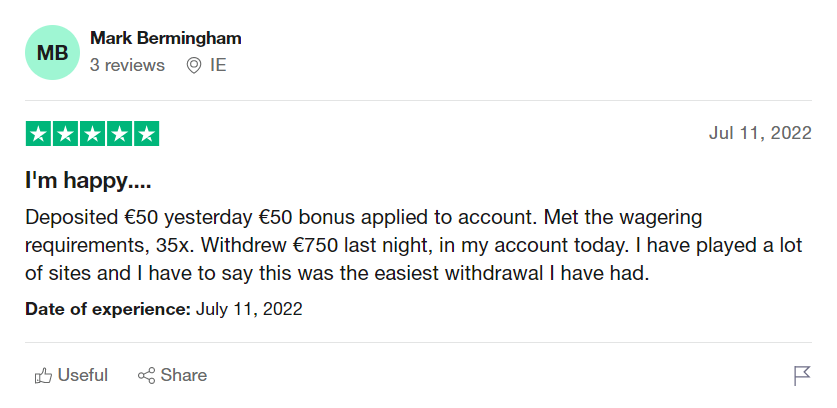Click the fourth green rating star
Viewport: 837px width, 408px height.
tap(120, 134)
